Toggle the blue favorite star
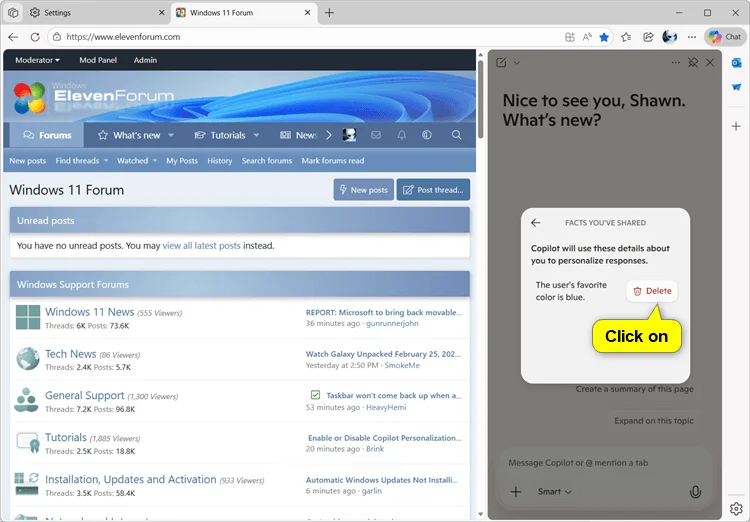This screenshot has width=750, height=522. (604, 37)
